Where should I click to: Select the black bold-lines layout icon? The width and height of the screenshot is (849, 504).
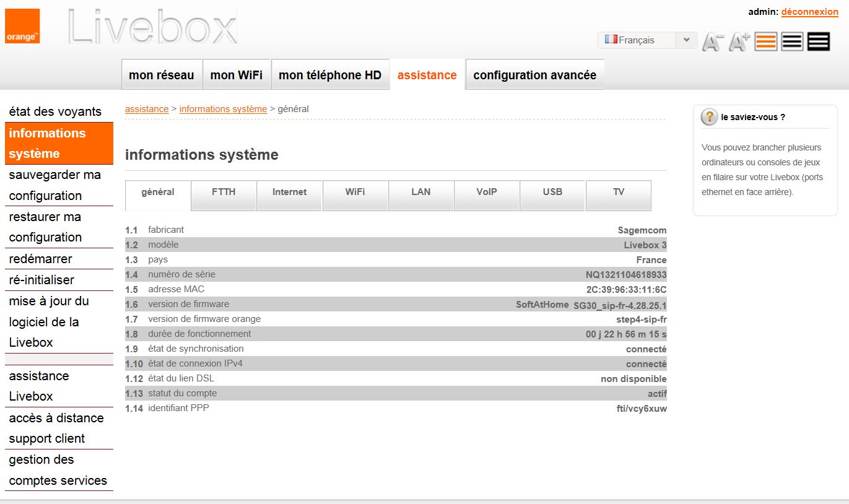point(819,41)
